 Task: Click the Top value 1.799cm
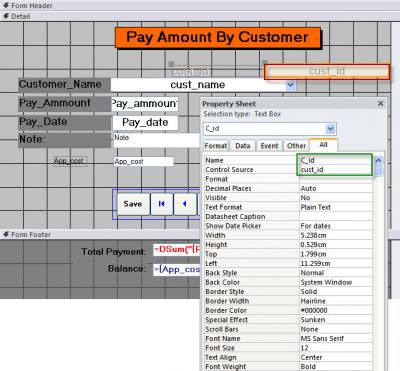pyautogui.click(x=335, y=254)
